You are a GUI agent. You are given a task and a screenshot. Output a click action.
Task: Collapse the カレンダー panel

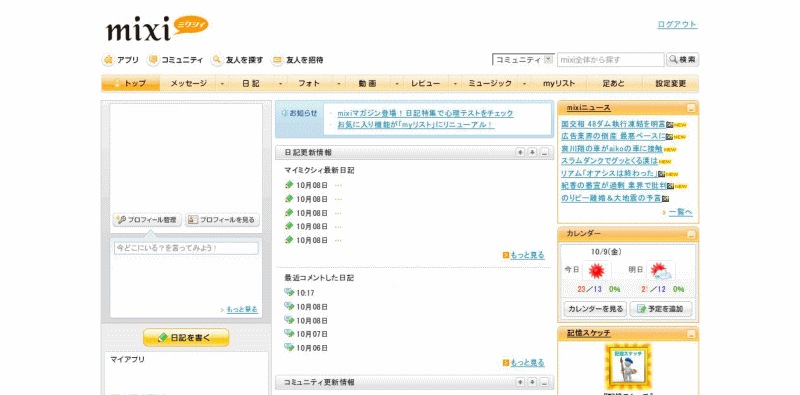tap(690, 235)
